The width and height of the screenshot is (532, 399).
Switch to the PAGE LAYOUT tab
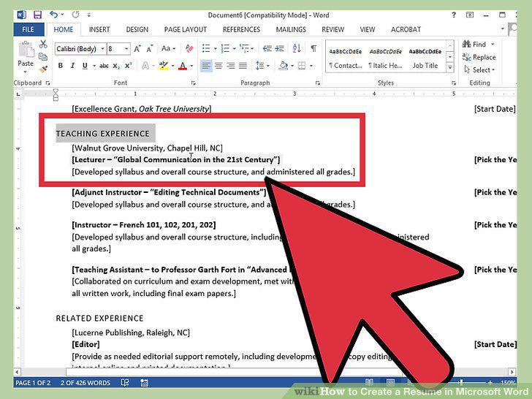(x=186, y=29)
